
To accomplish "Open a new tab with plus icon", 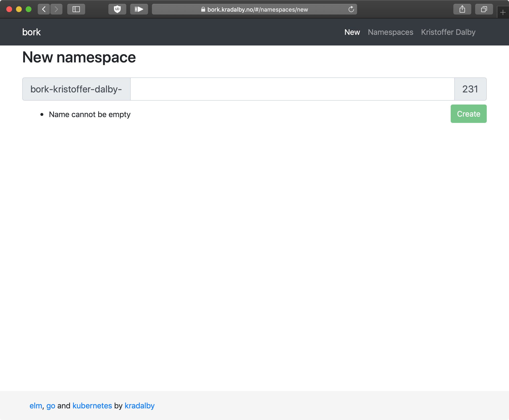I will (503, 12).
